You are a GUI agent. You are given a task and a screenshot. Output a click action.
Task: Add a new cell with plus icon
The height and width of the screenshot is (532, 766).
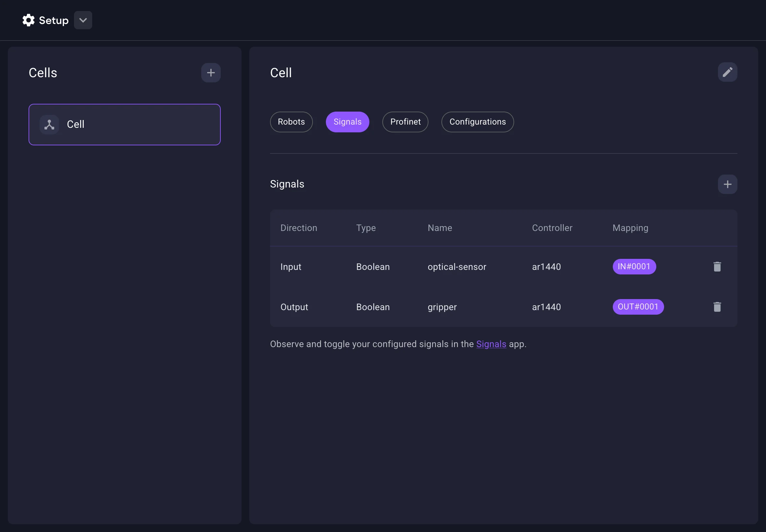point(210,73)
